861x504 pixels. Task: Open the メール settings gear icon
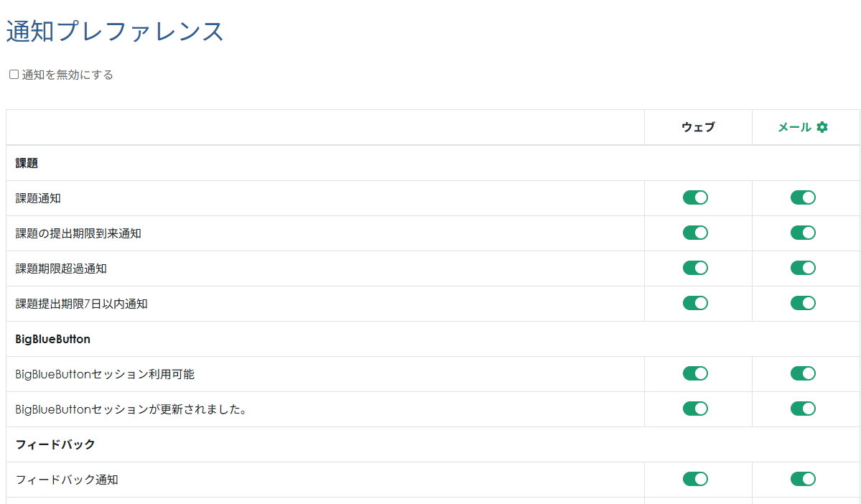822,127
